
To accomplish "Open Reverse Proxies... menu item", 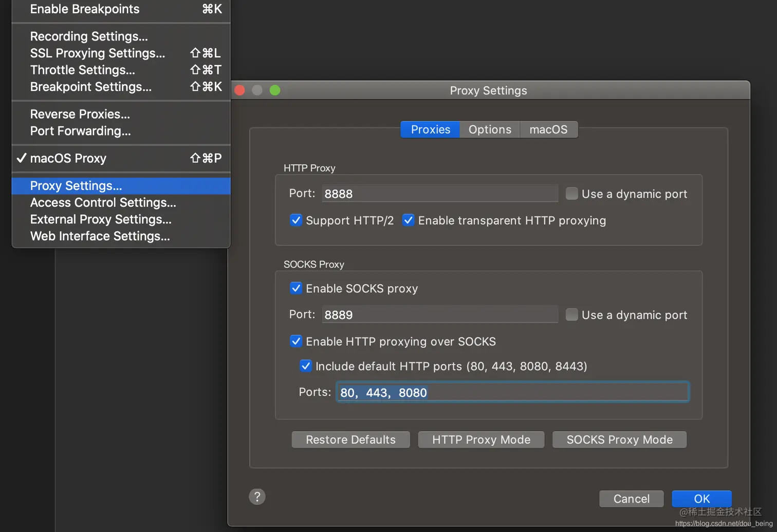I will [x=121, y=114].
